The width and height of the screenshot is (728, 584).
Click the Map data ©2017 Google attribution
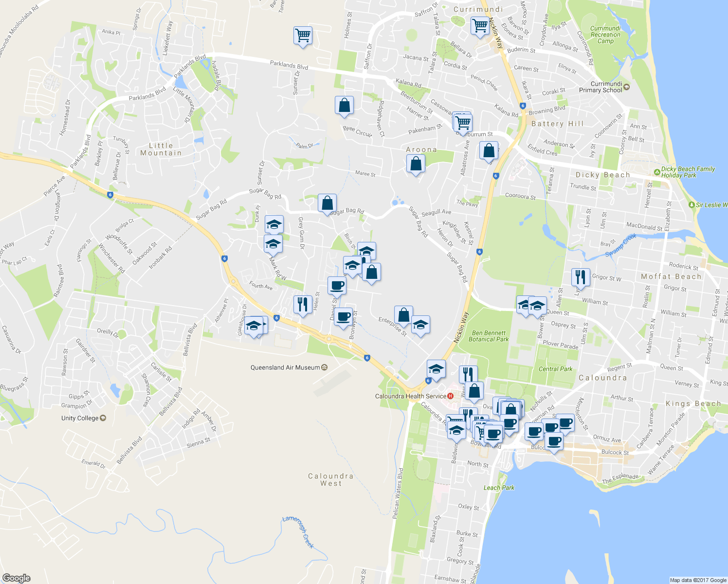coord(698,580)
